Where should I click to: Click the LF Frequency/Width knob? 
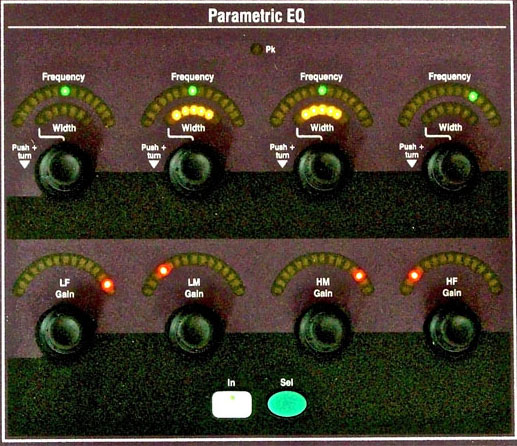pos(63,169)
